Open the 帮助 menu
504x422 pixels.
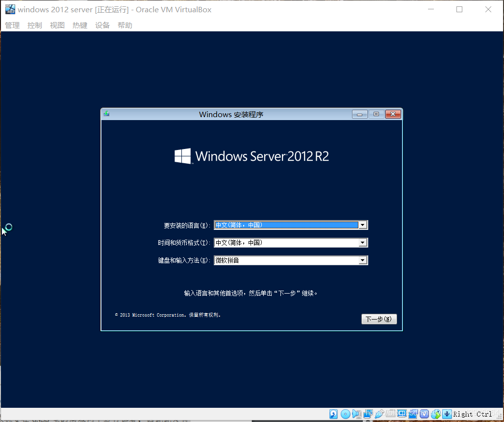pos(125,25)
